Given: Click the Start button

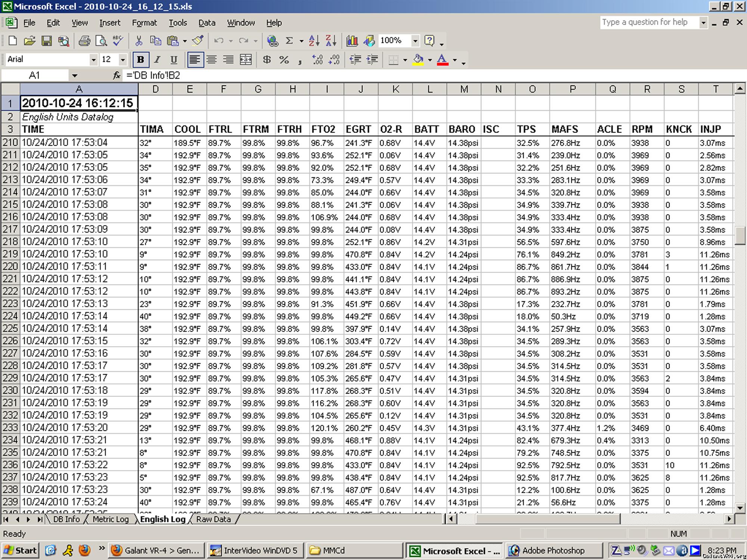Looking at the screenshot, I should coord(21,550).
